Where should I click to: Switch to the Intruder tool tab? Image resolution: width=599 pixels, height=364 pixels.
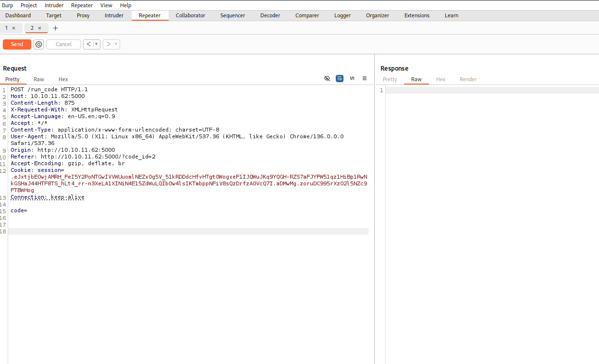(114, 15)
